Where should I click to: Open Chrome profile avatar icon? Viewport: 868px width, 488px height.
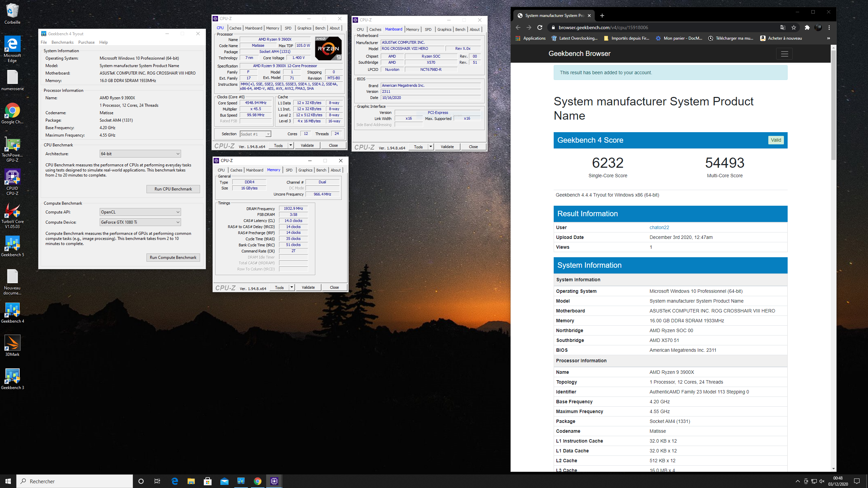[x=818, y=27]
